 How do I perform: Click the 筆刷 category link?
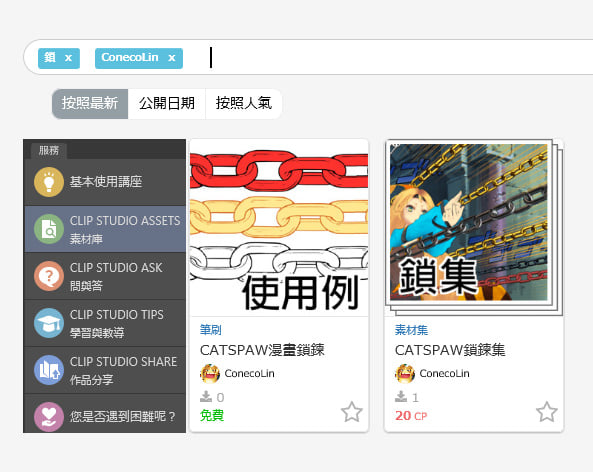(211, 330)
